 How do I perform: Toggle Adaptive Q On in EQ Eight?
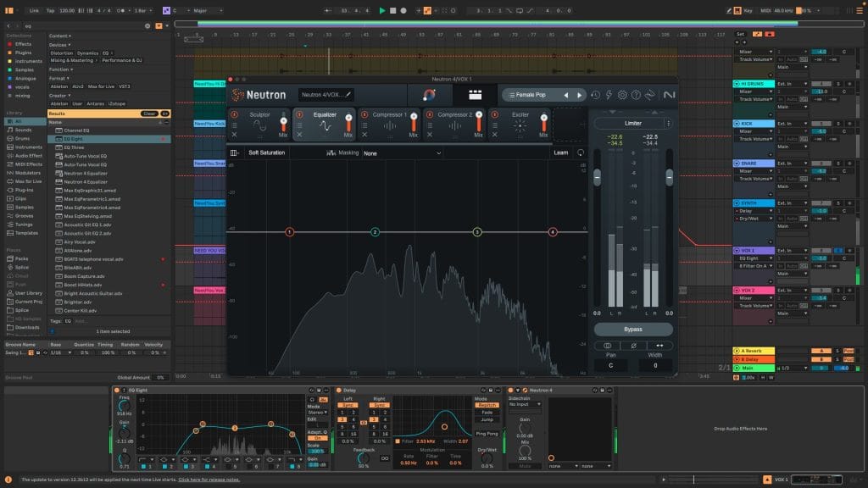click(318, 438)
